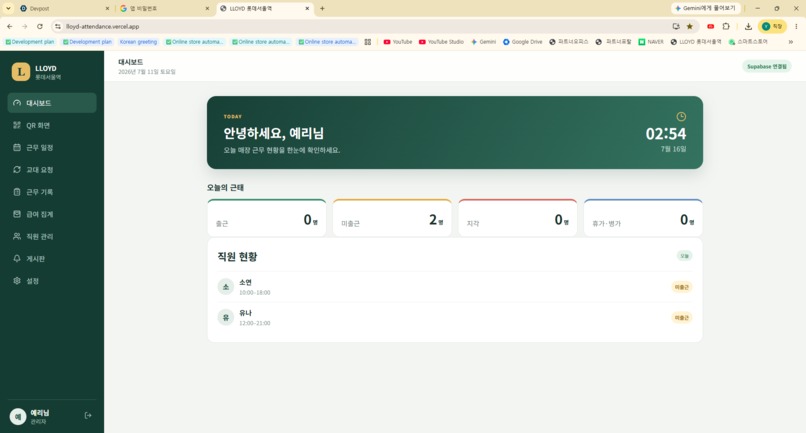Click 미출근 badge on 소연's row
Viewport: 806px width, 433px height.
pos(682,287)
